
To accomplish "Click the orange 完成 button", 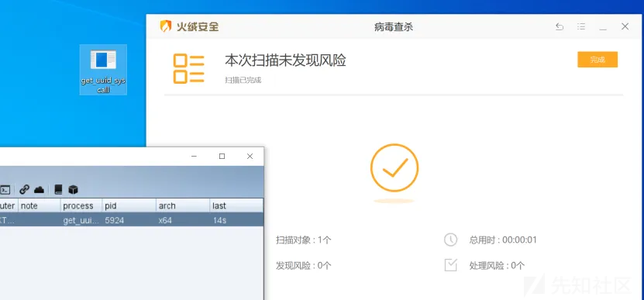I will (598, 60).
